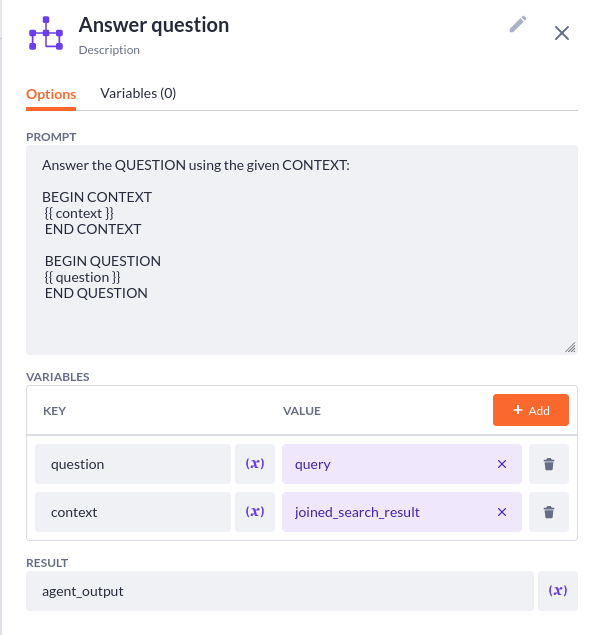Switch to the Options tab
Image resolution: width=598 pixels, height=635 pixels.
(51, 94)
